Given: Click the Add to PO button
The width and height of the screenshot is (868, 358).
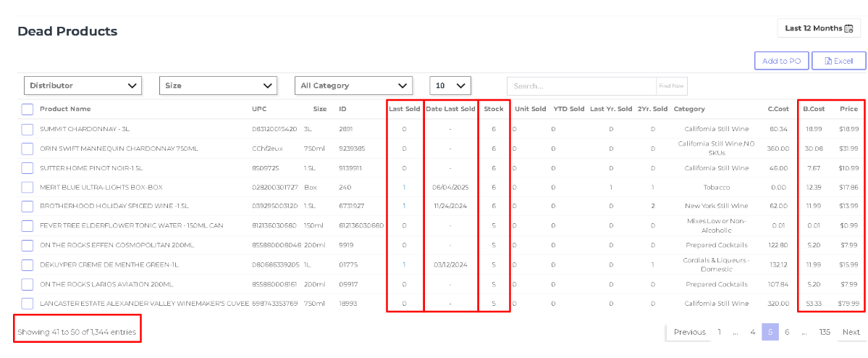Looking at the screenshot, I should click(x=782, y=61).
